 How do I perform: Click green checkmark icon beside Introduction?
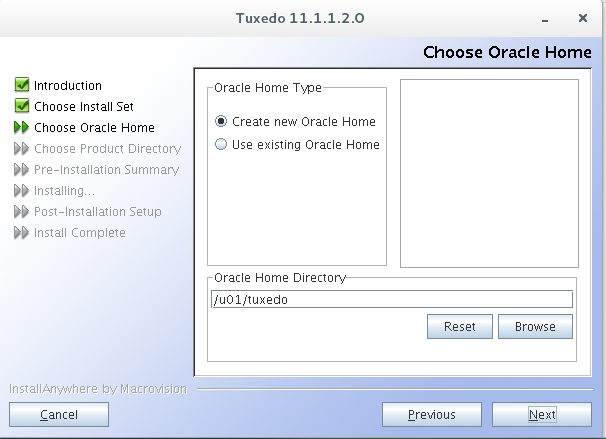pos(22,85)
